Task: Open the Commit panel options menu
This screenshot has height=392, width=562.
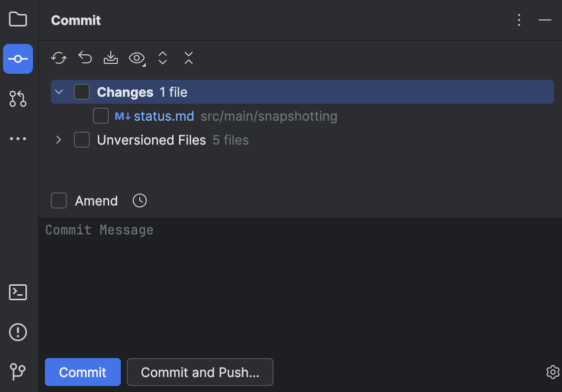Action: [x=519, y=20]
